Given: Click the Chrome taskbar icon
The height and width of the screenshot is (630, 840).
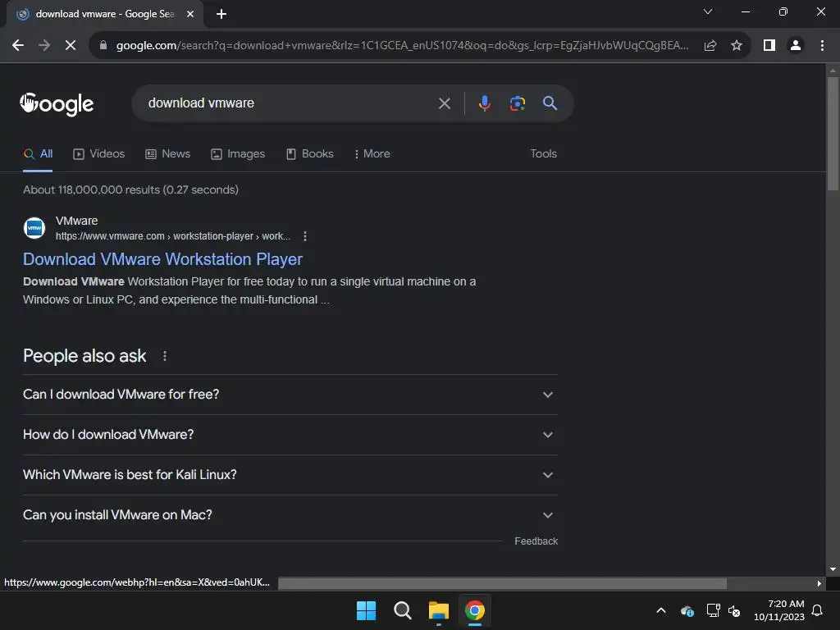Looking at the screenshot, I should [x=475, y=610].
